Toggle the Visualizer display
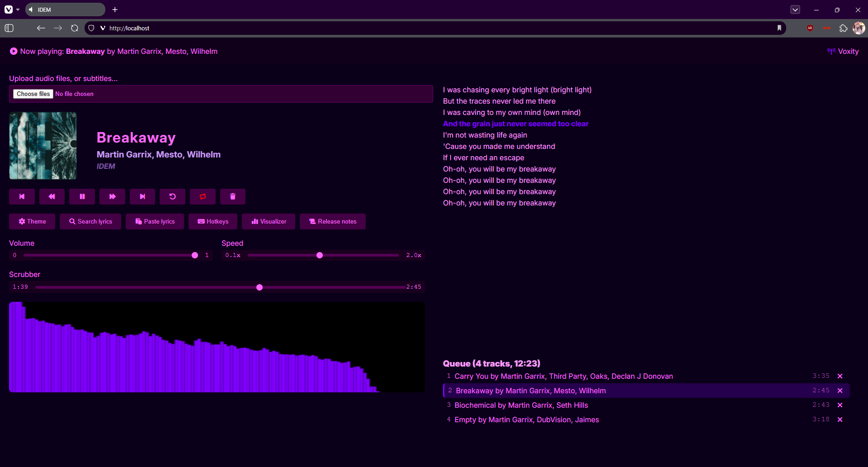This screenshot has height=467, width=868. [x=269, y=221]
